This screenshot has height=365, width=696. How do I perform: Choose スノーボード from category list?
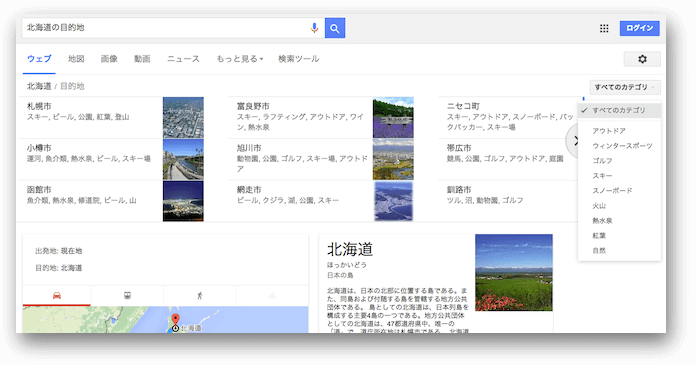click(x=619, y=190)
